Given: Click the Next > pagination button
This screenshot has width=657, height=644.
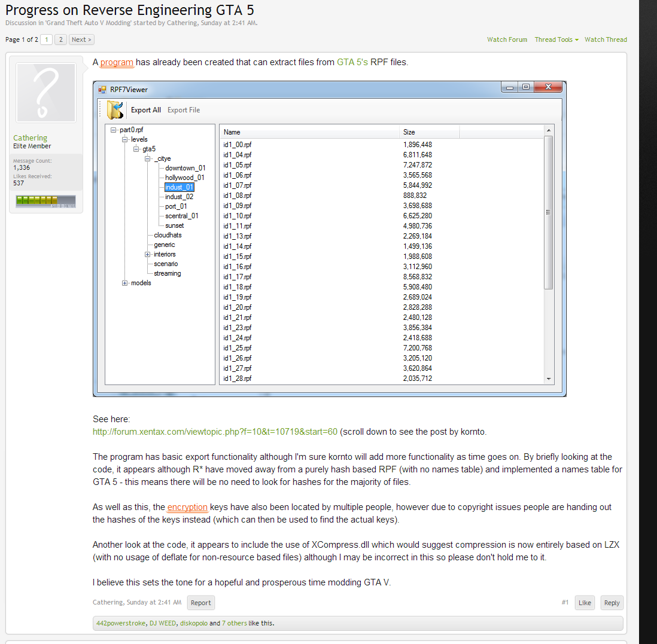Looking at the screenshot, I should [x=81, y=39].
